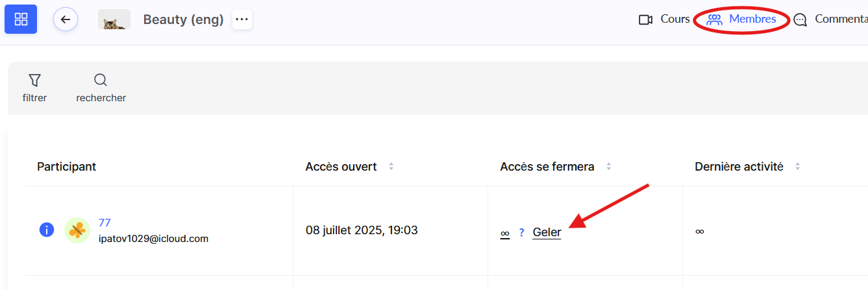Switch to the Cours tab
Image resolution: width=868 pixels, height=290 pixels.
coord(675,19)
